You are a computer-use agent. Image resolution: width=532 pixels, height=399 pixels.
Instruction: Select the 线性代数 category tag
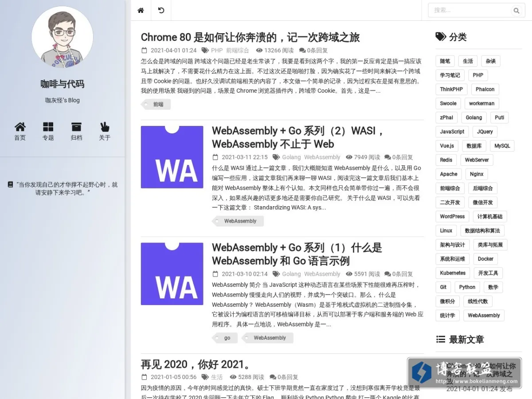[478, 301]
